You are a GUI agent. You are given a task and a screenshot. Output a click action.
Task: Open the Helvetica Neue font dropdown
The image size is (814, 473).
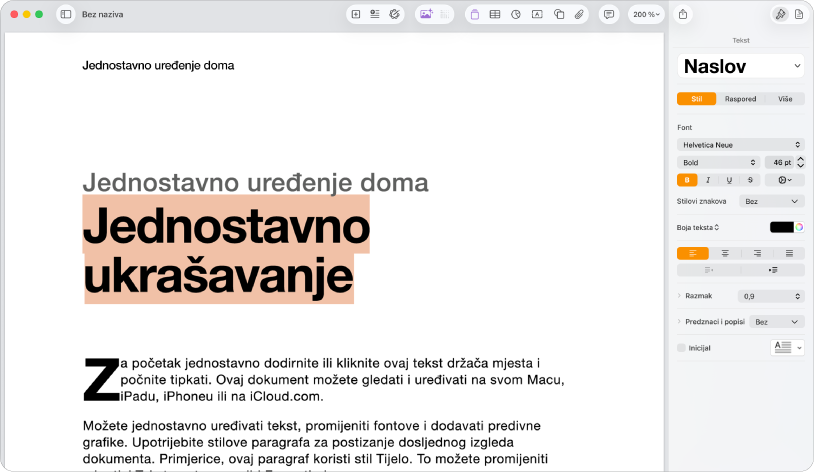(741, 145)
